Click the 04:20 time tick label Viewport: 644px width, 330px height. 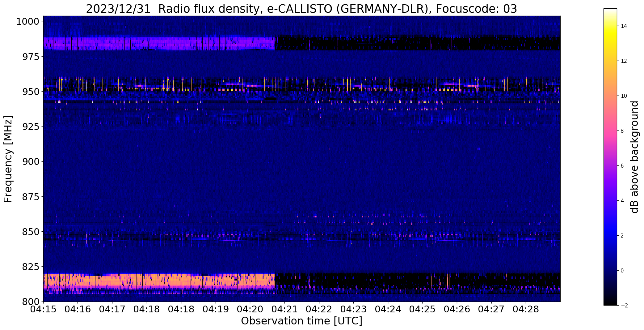[x=250, y=309]
